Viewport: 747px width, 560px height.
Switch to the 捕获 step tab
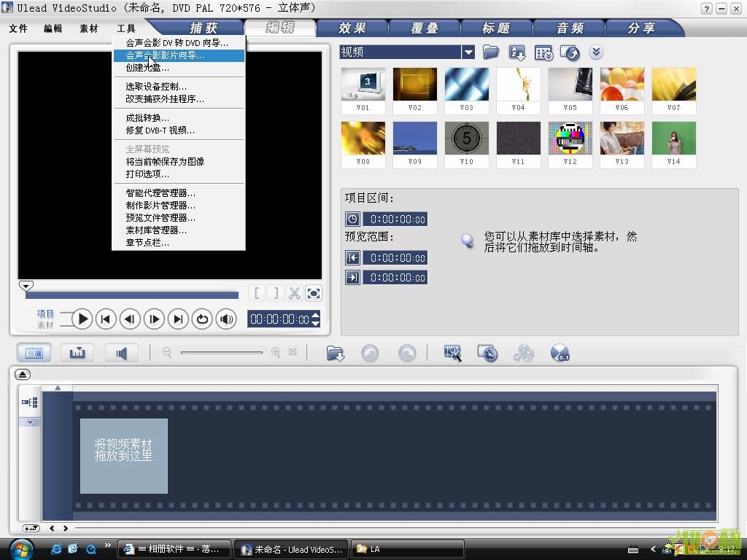[204, 28]
